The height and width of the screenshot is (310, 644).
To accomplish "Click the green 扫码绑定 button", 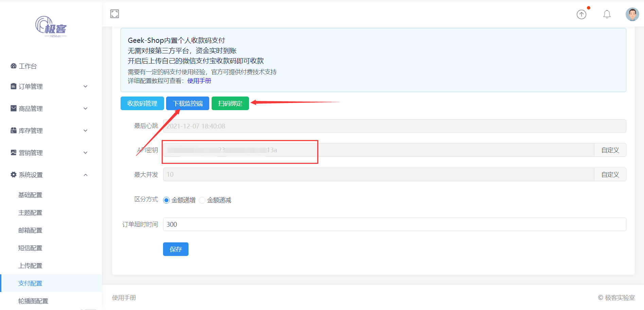I will click(x=230, y=103).
